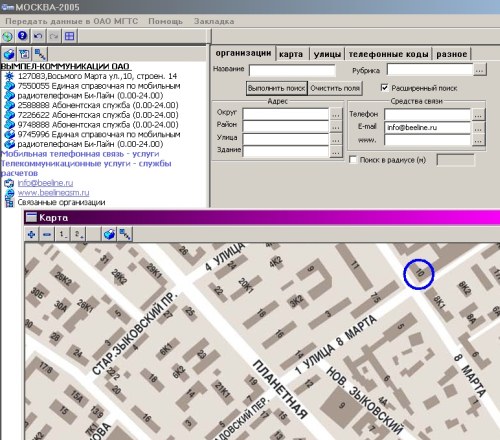Click the undo arrow in the top toolbar
The width and height of the screenshot is (500, 440).
[x=38, y=36]
